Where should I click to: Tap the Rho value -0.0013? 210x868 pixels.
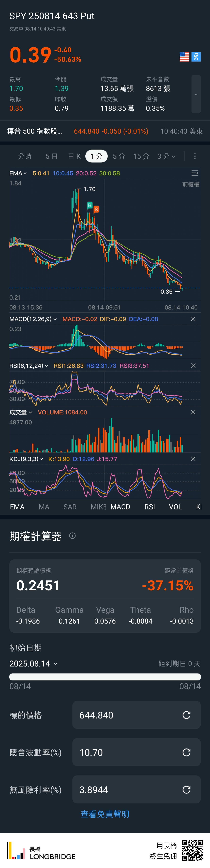(x=182, y=621)
